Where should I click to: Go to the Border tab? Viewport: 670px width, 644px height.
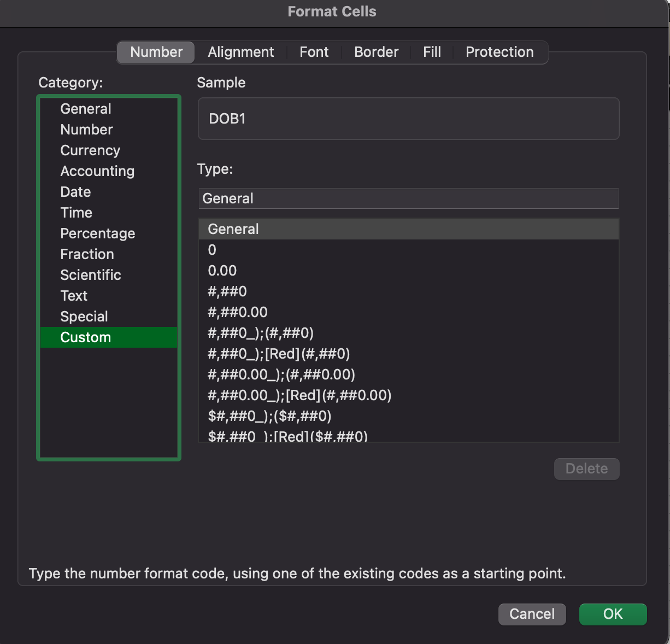point(376,52)
